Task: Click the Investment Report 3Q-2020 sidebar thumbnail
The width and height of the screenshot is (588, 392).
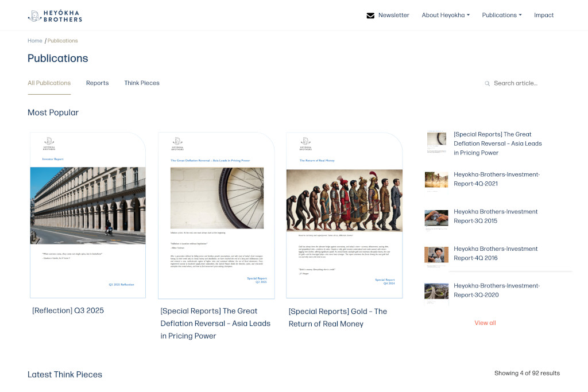Action: pos(436,292)
